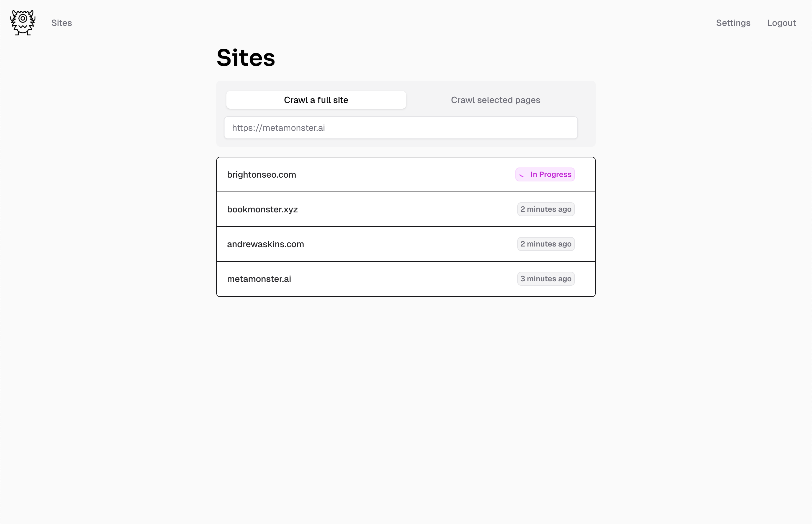Click the brightonseo.com site name text

click(261, 174)
